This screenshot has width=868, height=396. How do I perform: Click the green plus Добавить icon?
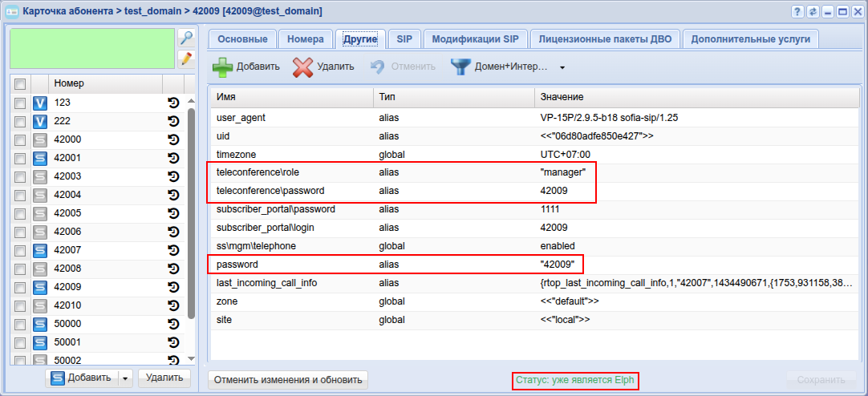222,67
